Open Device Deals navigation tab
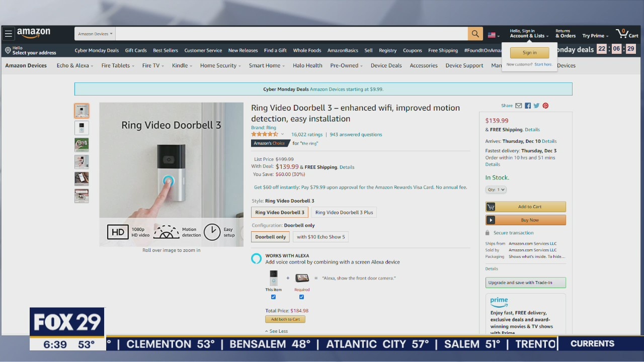The image size is (644, 362). tap(386, 65)
